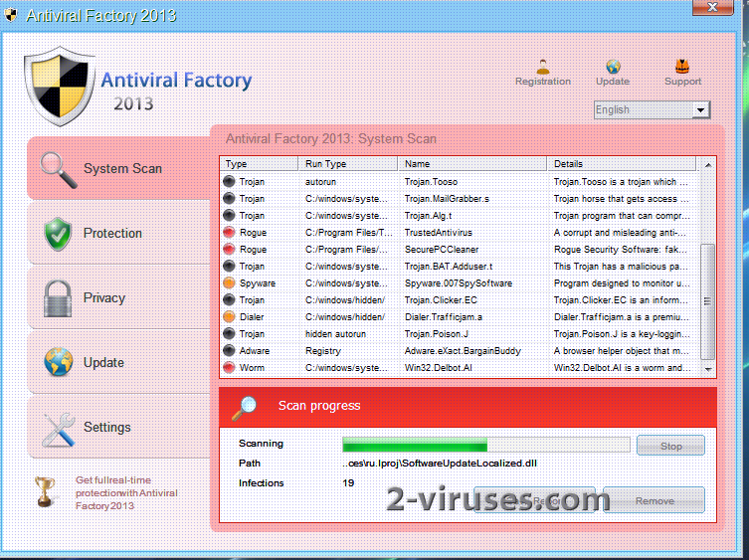Viewport: 749px width, 560px height.
Task: Click the icon beside Trojan.BAT.Adduser.t
Action: pos(230,267)
